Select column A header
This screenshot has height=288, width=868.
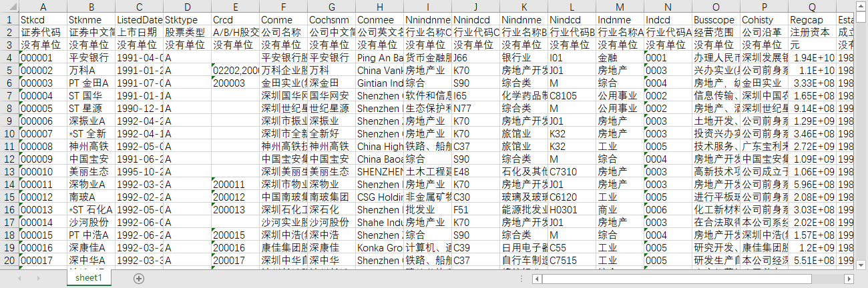pyautogui.click(x=43, y=7)
